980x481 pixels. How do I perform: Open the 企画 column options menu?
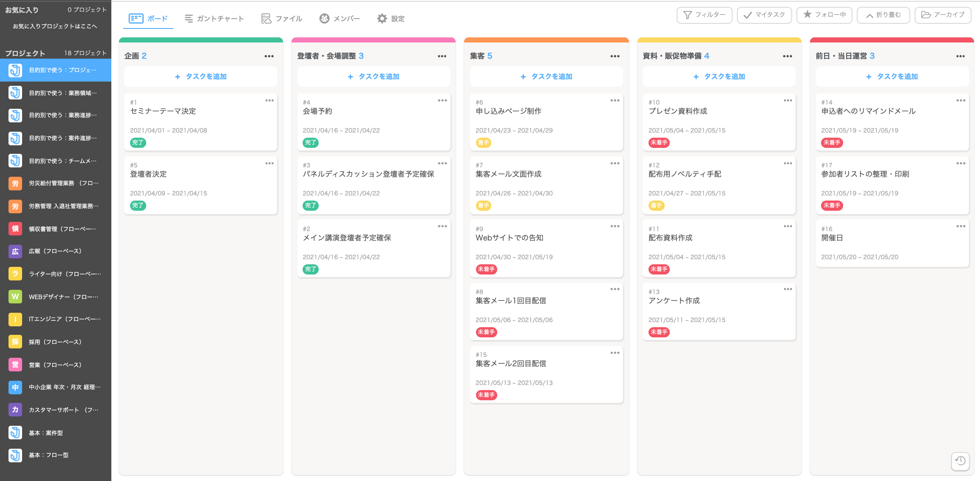[x=269, y=56]
